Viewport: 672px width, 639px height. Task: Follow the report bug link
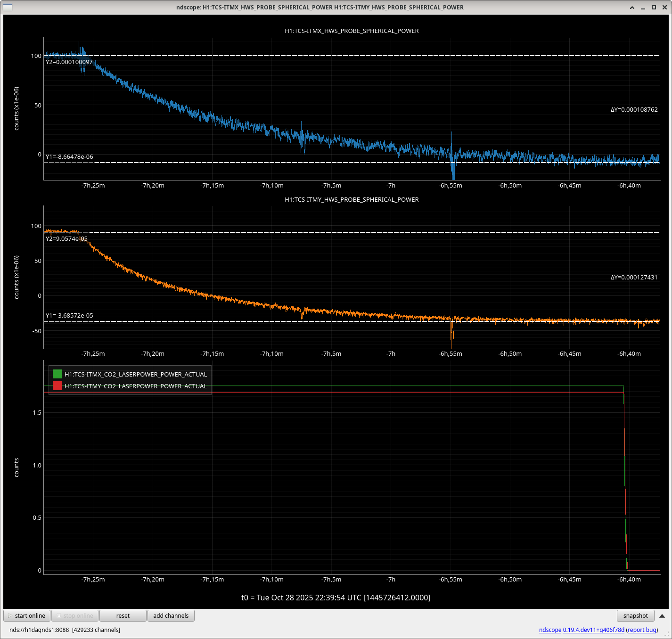tap(642, 630)
